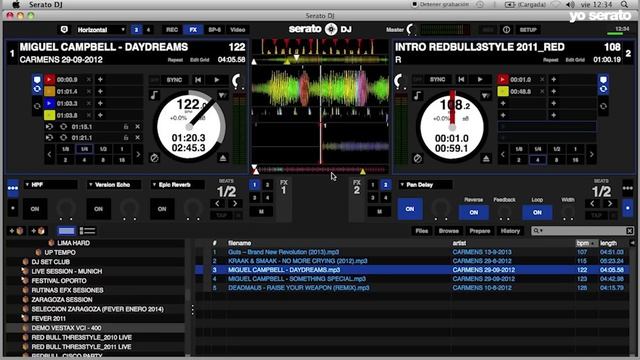This screenshot has width=640, height=360.
Task: Open the Version Echo effect dropdown
Action: [114, 185]
